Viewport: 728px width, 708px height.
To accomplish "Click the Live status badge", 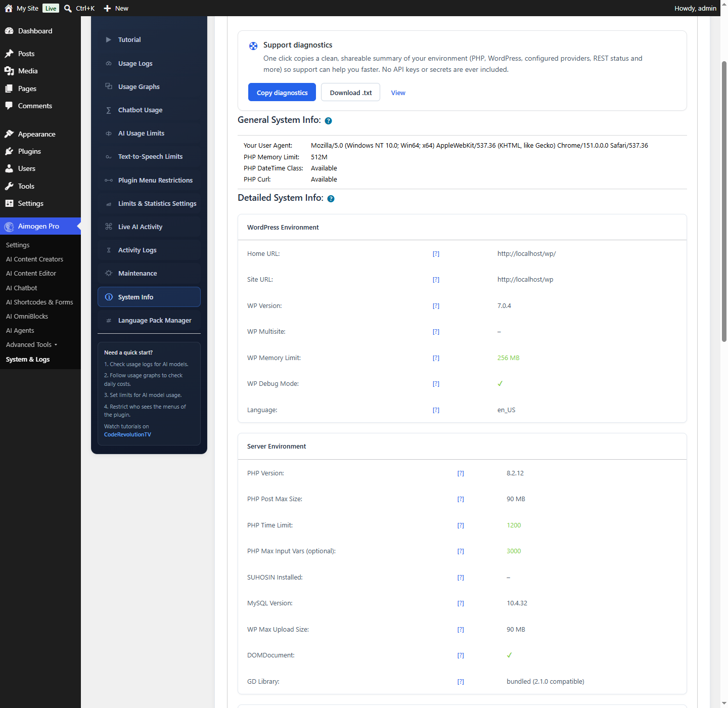I will coord(51,8).
